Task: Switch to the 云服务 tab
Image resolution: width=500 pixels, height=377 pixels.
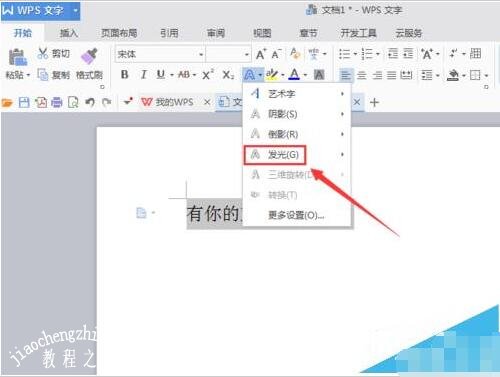Action: (408, 33)
